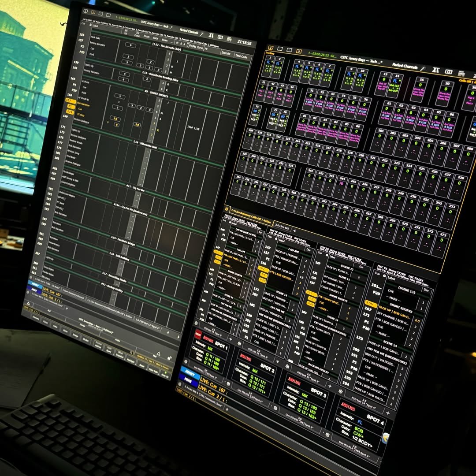This screenshot has height=476, width=476.
Task: Click pencil edit icon beside right monitor's Parked Channels
Action: point(422,69)
